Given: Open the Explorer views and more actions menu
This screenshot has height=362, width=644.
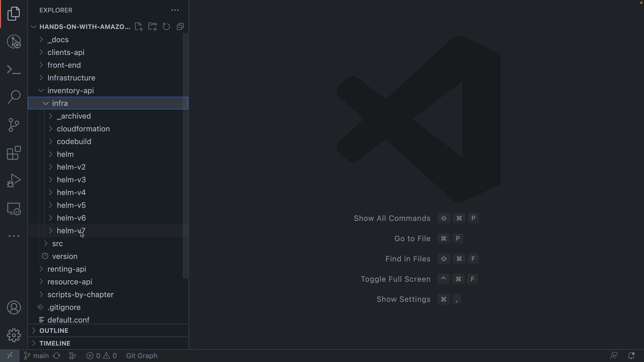Looking at the screenshot, I should tap(175, 10).
